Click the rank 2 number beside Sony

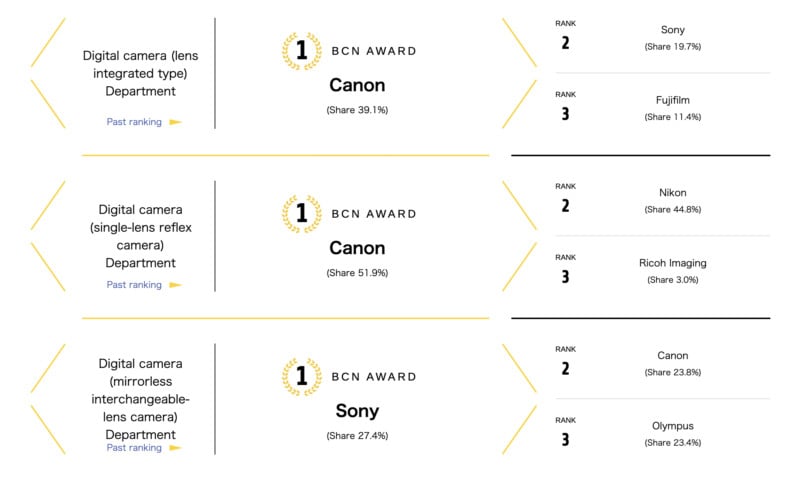(565, 43)
